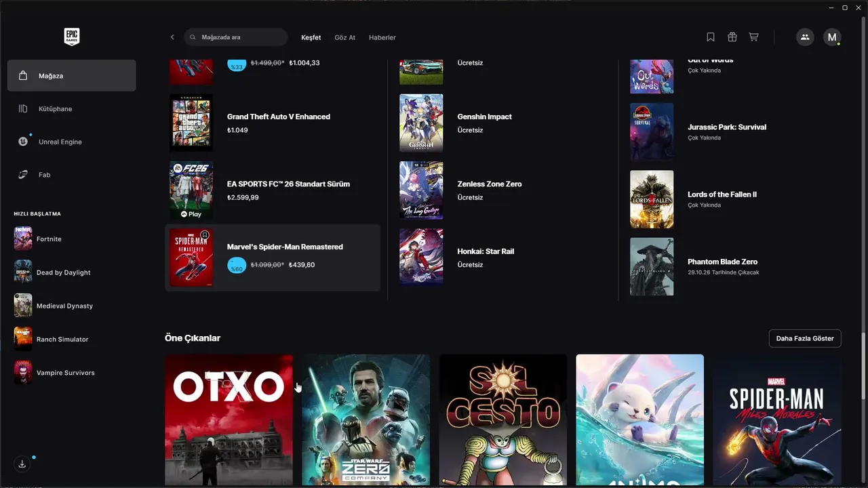Click the "HIZLI BAŞLATMA" sidebar heading
868x488 pixels.
[37, 214]
